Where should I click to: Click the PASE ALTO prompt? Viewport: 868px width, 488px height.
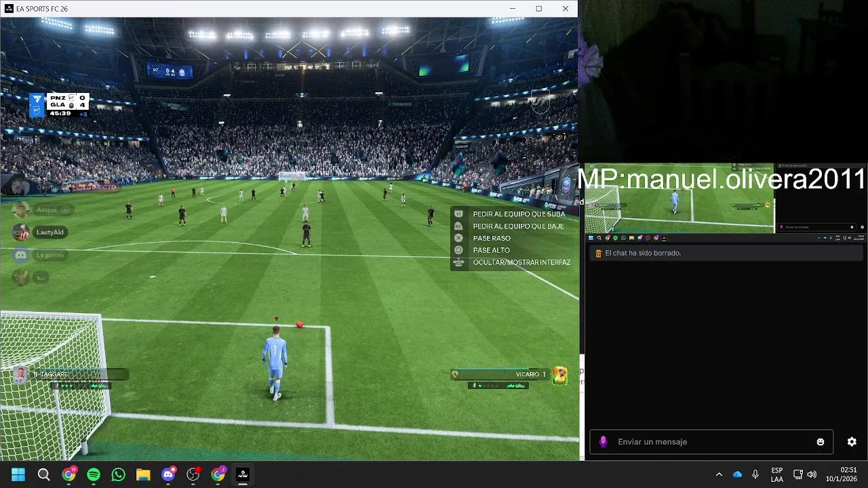click(491, 251)
